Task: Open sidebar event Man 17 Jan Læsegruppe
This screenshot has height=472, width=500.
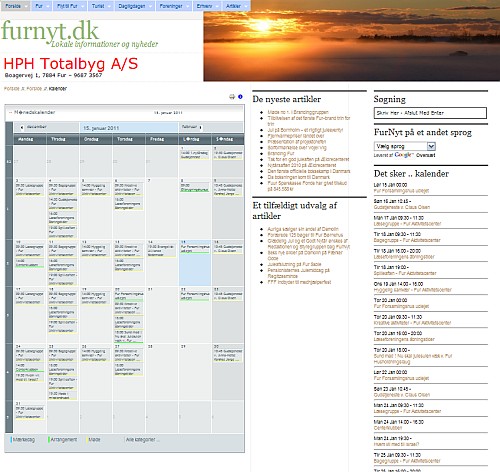Action: (407, 224)
